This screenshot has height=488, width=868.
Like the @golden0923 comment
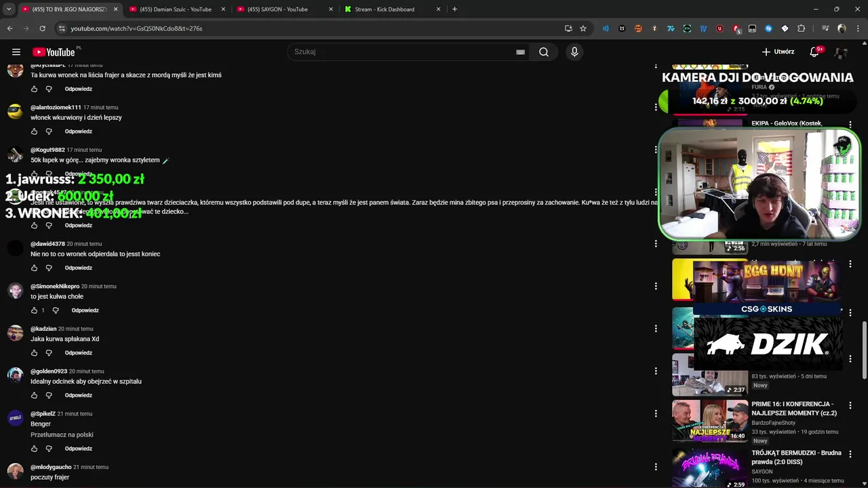(x=35, y=395)
